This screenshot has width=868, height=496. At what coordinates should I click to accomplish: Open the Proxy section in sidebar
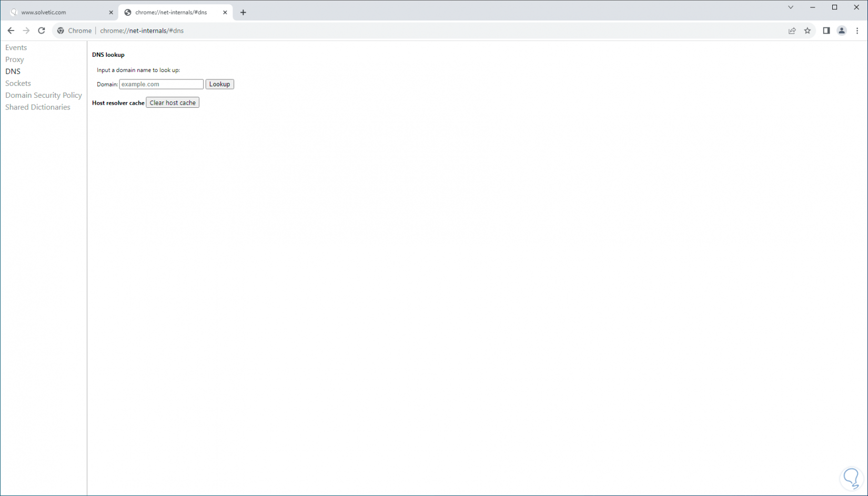coord(15,59)
